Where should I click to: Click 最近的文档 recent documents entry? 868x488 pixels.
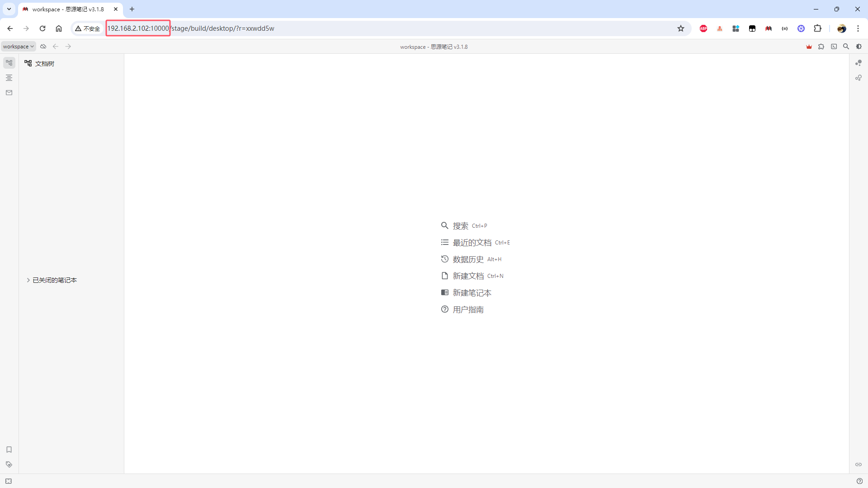click(472, 243)
